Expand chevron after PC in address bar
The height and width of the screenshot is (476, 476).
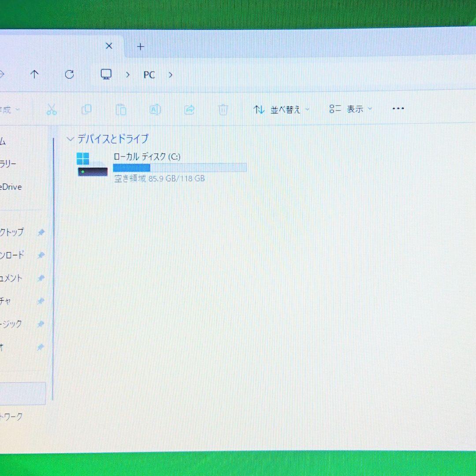point(171,75)
